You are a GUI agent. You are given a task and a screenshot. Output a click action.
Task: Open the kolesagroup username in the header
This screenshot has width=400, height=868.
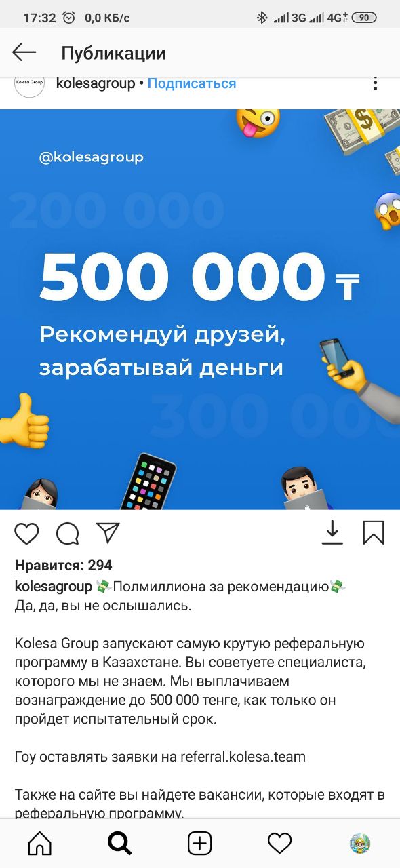96,84
